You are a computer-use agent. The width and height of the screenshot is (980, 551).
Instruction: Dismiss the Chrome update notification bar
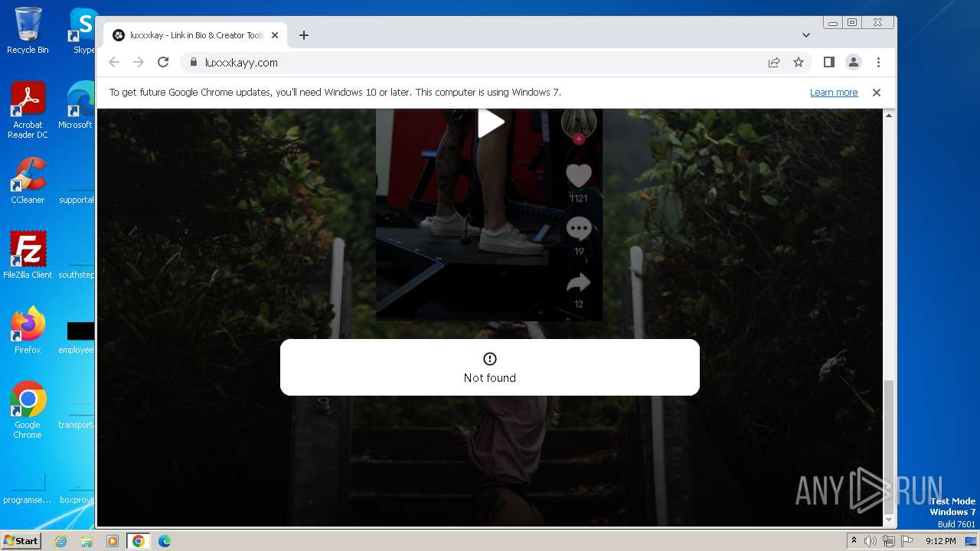pos(877,93)
